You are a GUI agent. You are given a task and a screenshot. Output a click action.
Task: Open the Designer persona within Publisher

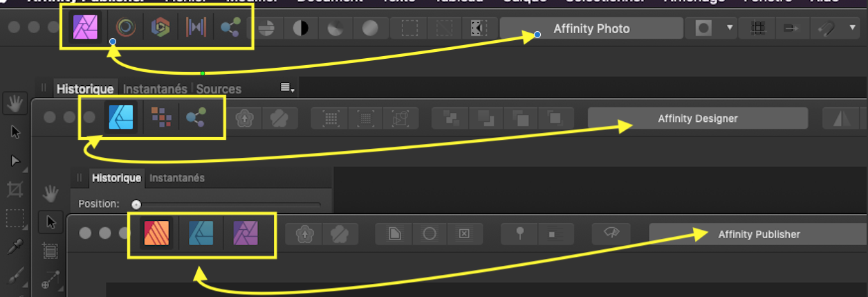pos(202,233)
